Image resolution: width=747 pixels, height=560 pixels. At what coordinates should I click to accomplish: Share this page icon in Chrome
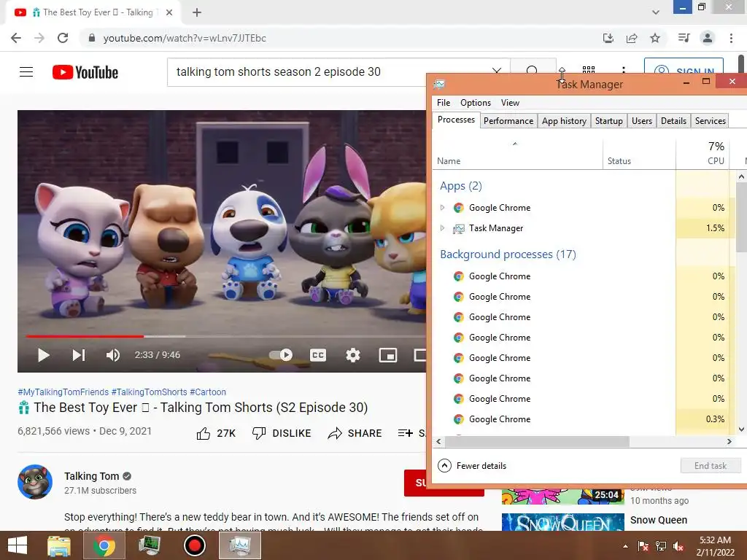click(x=632, y=38)
